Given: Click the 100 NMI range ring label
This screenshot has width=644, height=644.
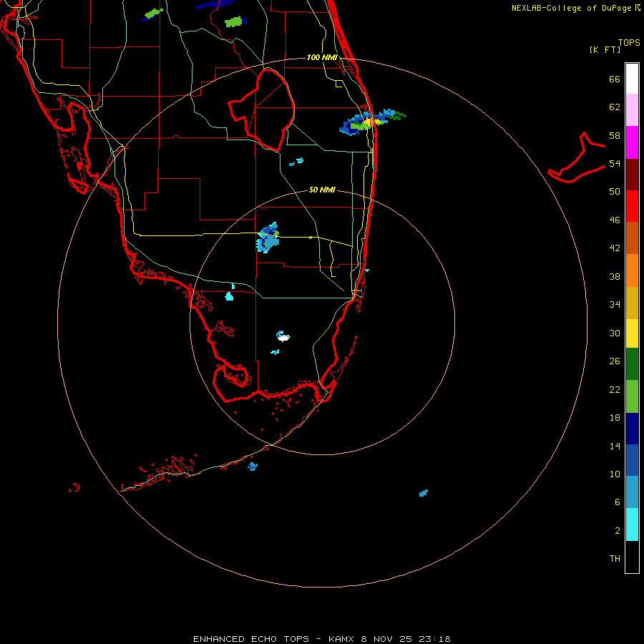Looking at the screenshot, I should 322,57.
